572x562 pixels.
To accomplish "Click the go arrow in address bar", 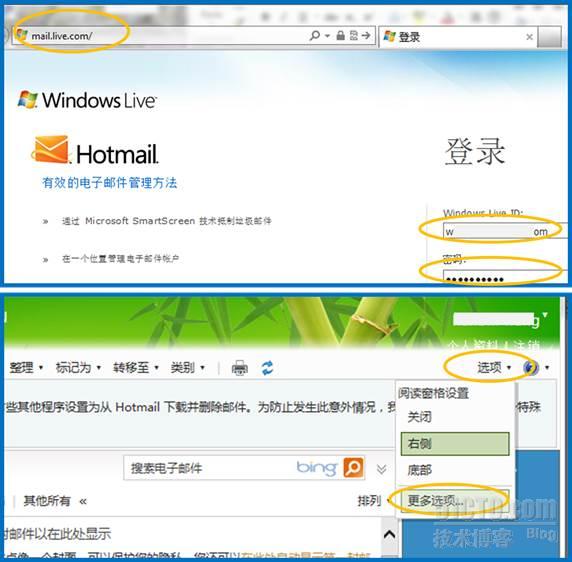I will click(x=366, y=35).
